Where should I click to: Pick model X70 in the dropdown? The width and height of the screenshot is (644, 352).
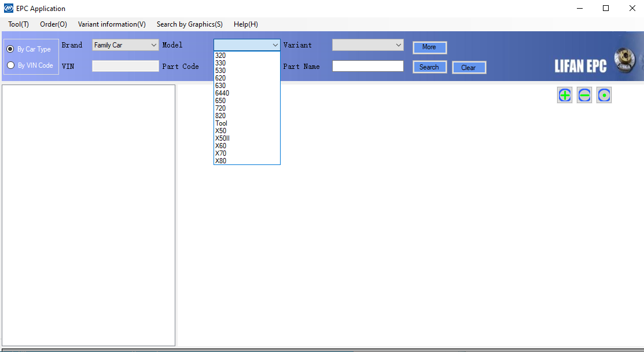click(x=247, y=153)
